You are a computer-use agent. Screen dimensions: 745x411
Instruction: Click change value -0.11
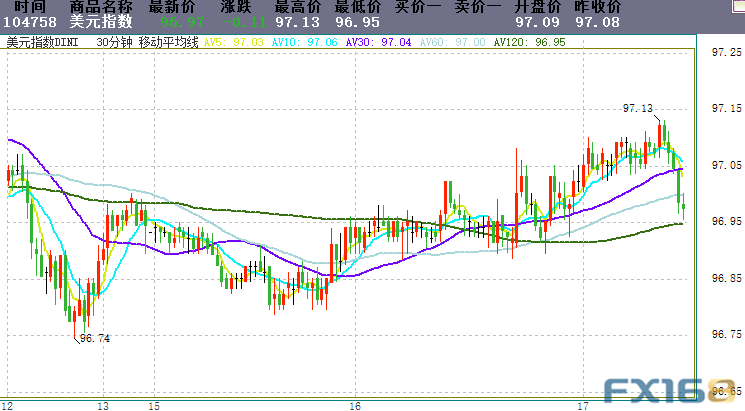coord(244,22)
